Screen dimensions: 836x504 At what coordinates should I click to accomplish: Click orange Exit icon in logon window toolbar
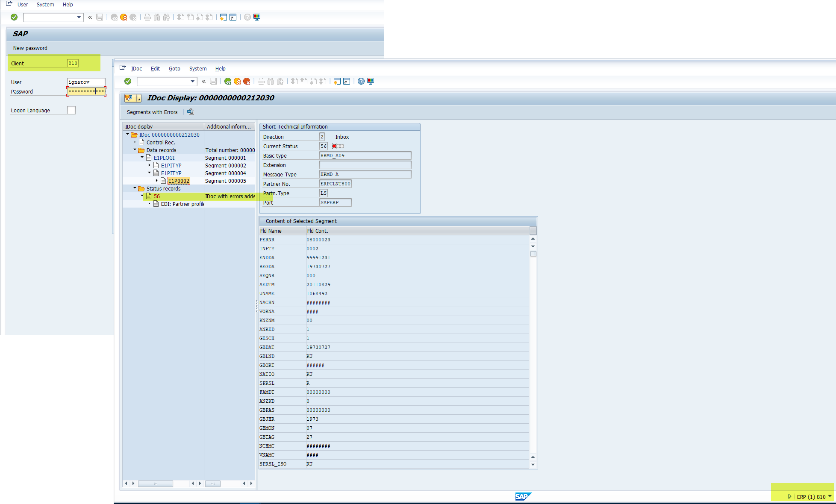coord(124,17)
